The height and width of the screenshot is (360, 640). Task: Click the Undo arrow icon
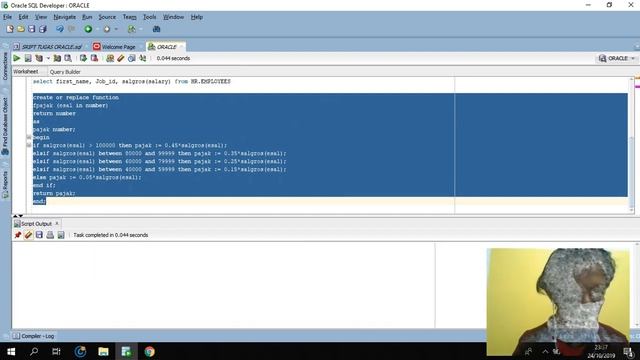[x=60, y=29]
